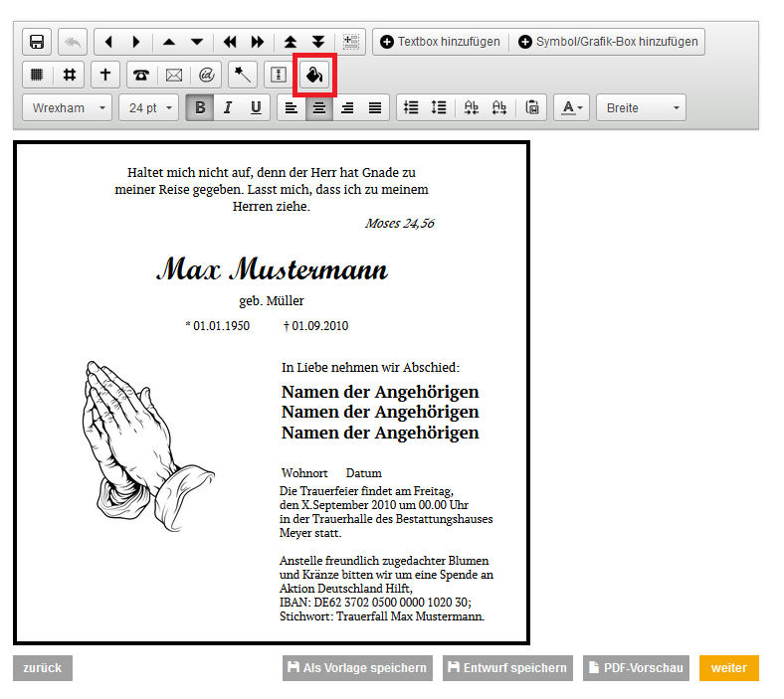Decrease line spacing icon

411,108
